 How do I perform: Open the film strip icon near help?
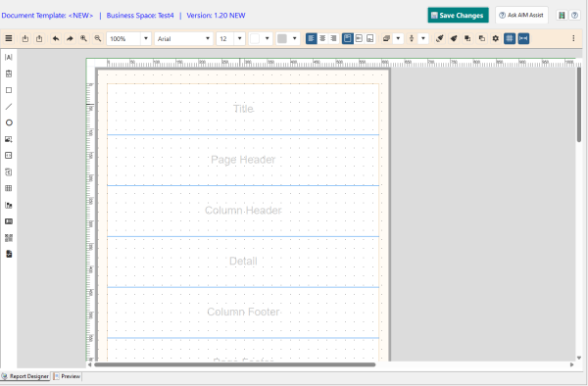point(562,16)
